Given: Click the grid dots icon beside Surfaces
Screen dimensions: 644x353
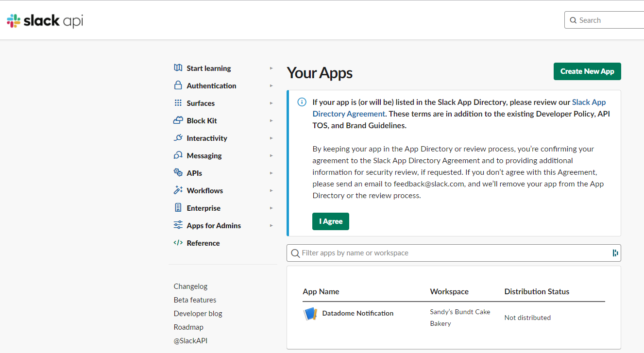Looking at the screenshot, I should [x=178, y=103].
